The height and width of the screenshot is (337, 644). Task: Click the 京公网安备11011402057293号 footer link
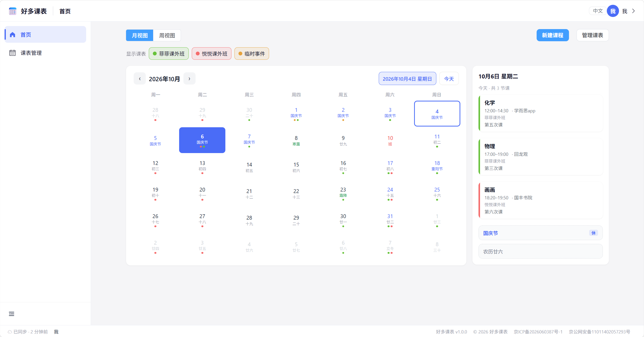(x=599, y=332)
